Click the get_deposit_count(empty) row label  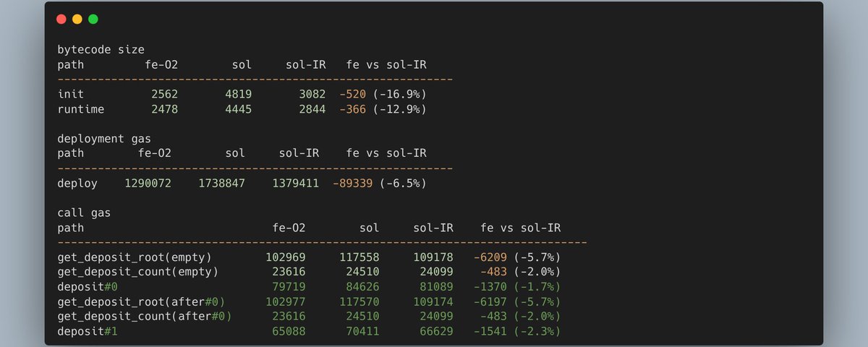(137, 272)
